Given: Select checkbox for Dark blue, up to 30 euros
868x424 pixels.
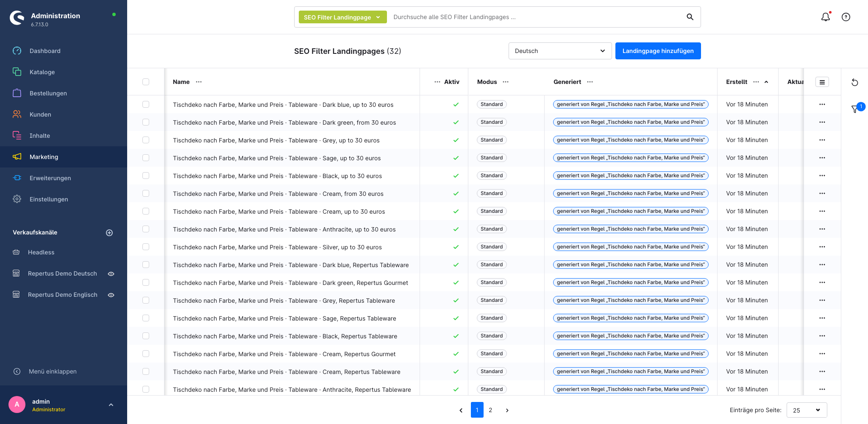Looking at the screenshot, I should 146,104.
